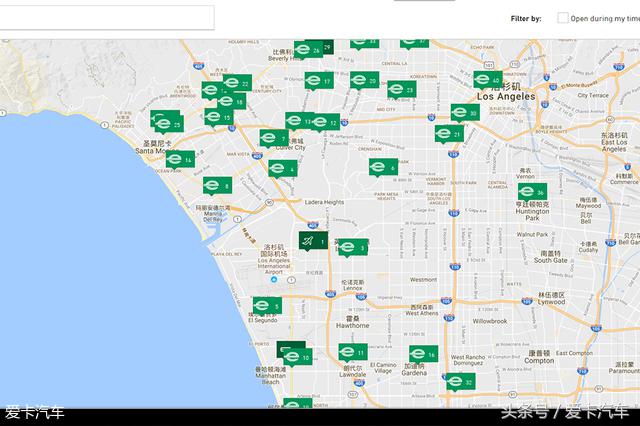Click location marker 25 in Pacific Palisades area
This screenshot has width=640, height=426.
point(166,122)
